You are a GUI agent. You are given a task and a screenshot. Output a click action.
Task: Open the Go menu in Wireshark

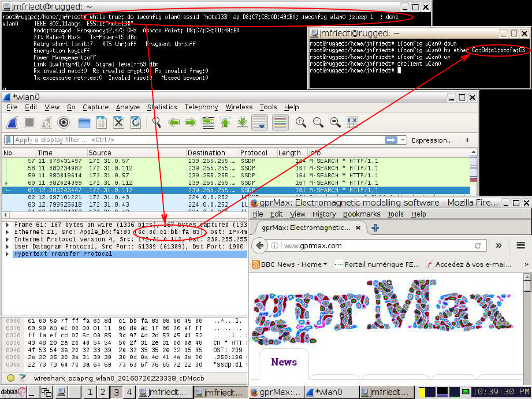(71, 107)
